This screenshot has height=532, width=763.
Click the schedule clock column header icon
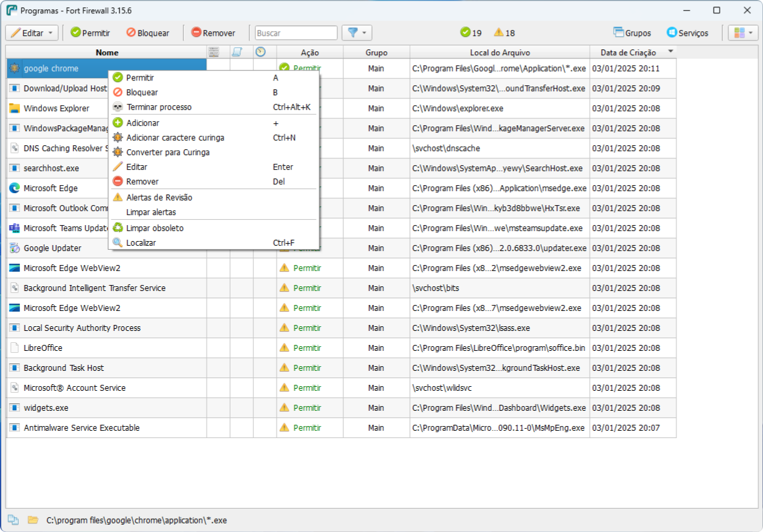pyautogui.click(x=261, y=52)
